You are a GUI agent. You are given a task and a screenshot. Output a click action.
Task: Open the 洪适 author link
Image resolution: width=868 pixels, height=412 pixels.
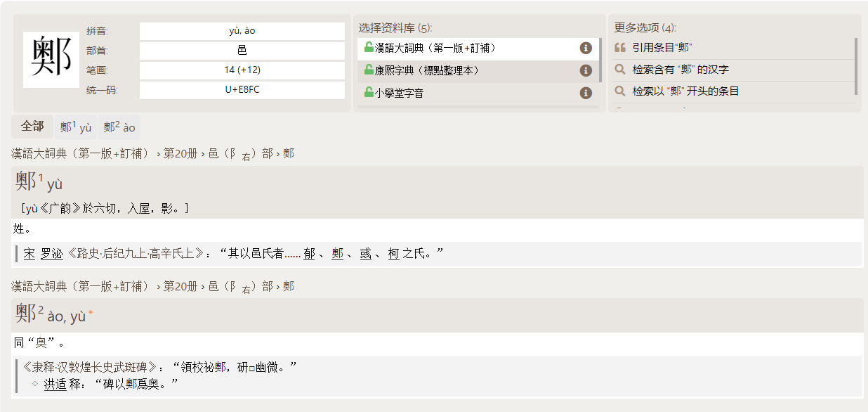coord(55,384)
